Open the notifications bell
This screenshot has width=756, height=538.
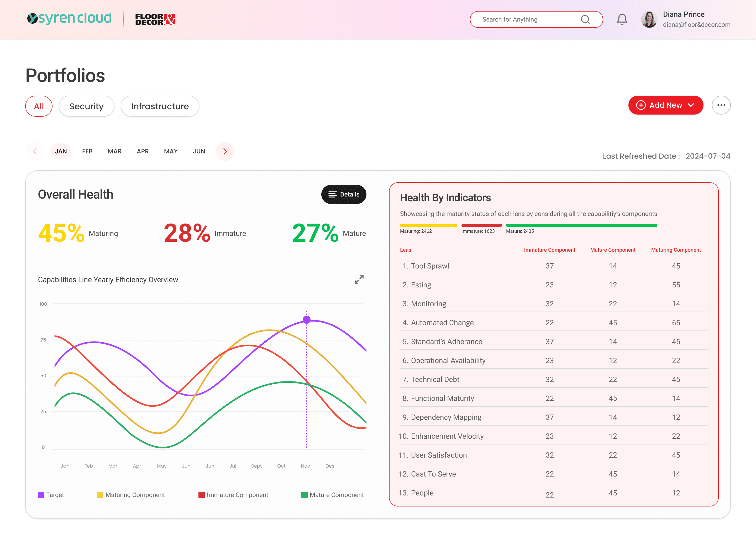pos(622,19)
